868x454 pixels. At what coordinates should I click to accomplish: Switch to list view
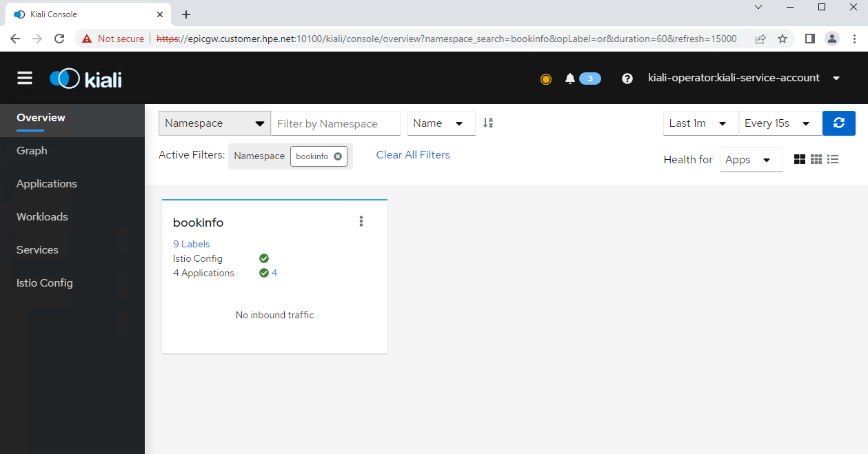coord(833,159)
